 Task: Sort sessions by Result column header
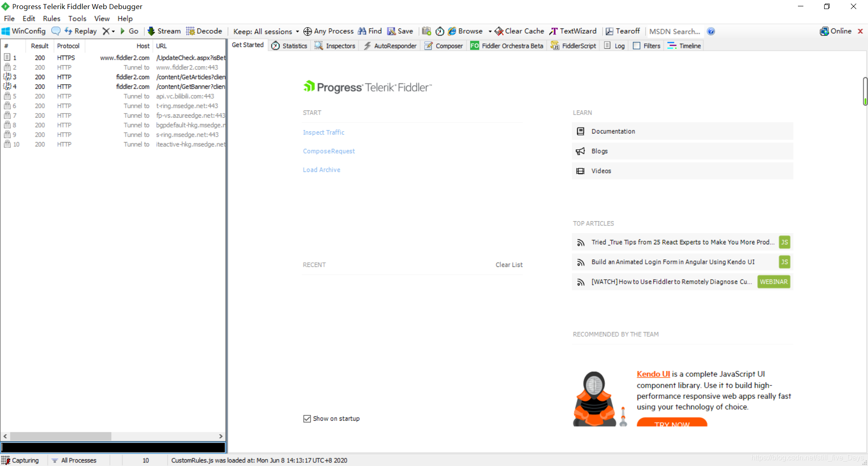(39, 46)
